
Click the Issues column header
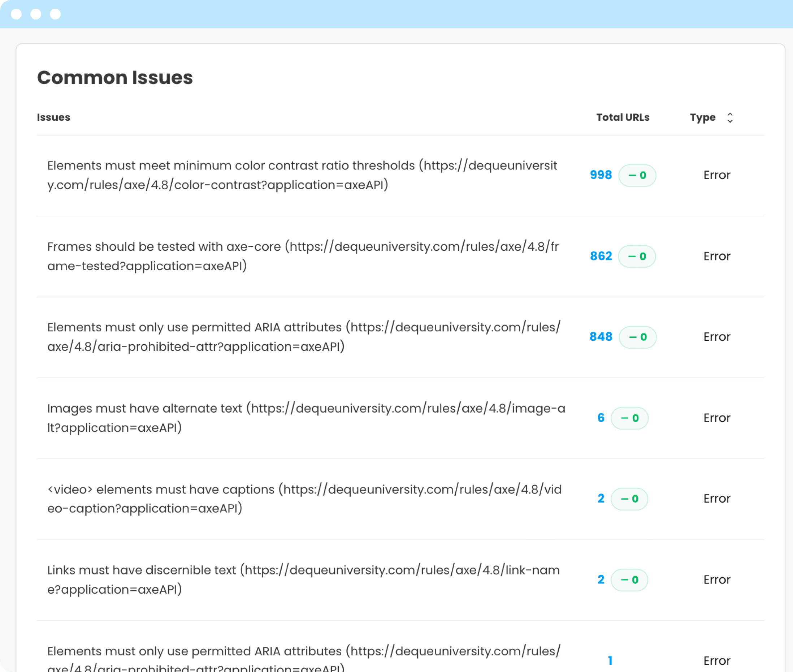click(x=53, y=117)
